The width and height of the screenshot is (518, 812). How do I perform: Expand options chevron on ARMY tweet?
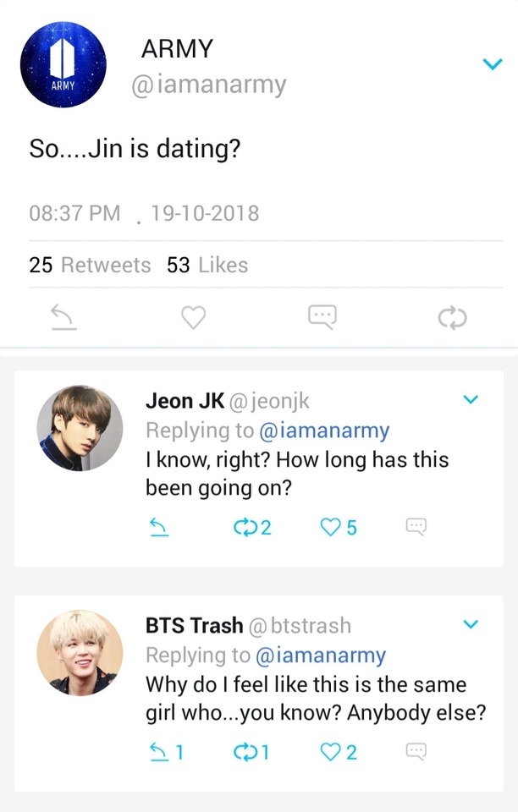(x=492, y=64)
